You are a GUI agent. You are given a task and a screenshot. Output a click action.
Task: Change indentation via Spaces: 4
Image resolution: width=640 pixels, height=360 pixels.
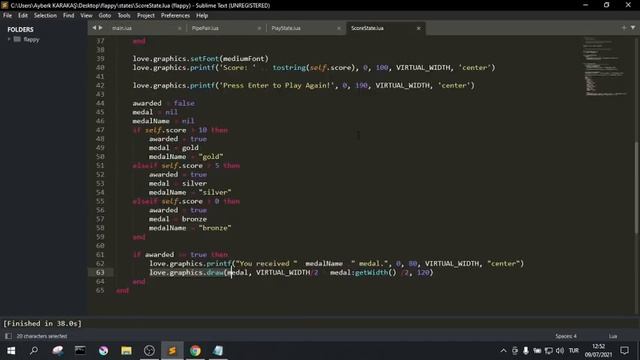(x=566, y=336)
